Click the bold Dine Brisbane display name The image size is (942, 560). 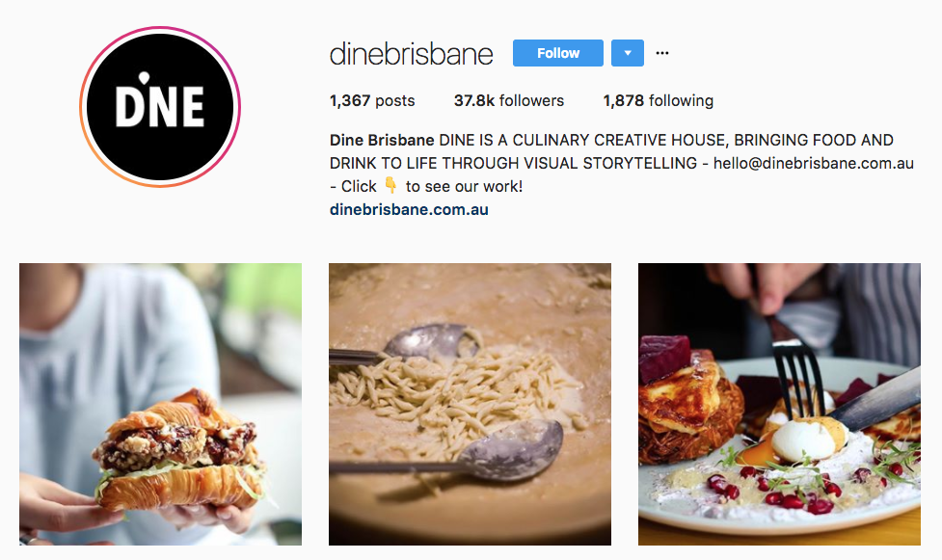click(x=382, y=140)
